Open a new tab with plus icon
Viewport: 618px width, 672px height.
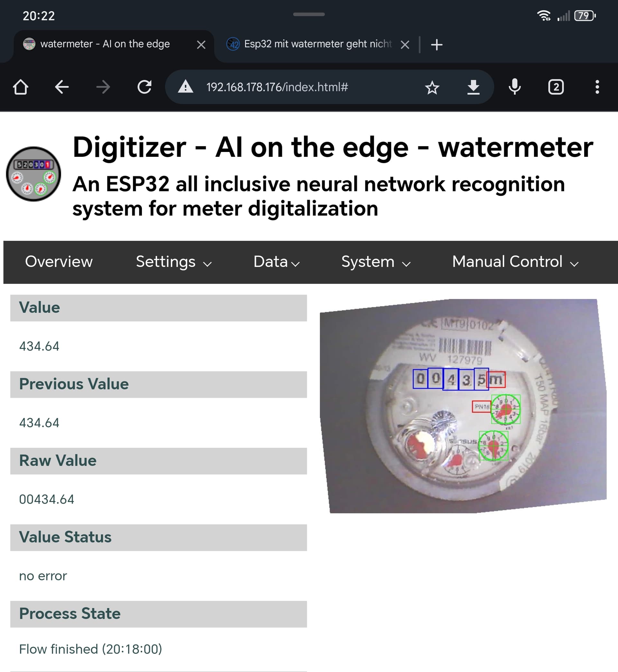[437, 44]
